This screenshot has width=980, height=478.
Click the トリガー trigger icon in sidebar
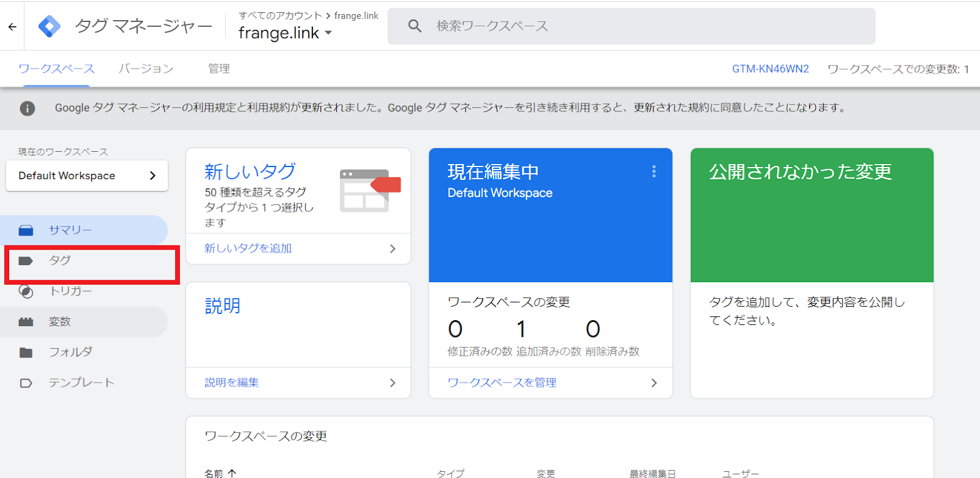pyautogui.click(x=26, y=291)
